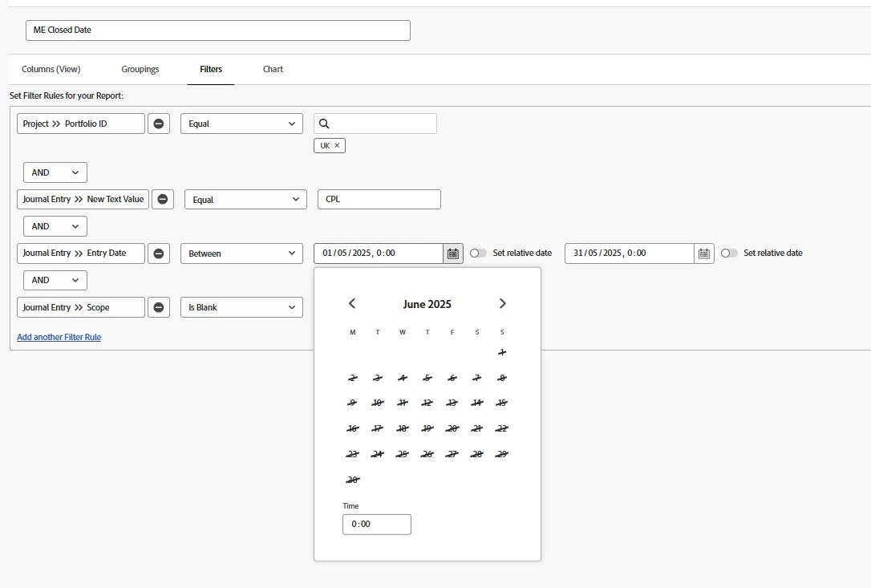Select June 29 in the calendar

point(502,454)
